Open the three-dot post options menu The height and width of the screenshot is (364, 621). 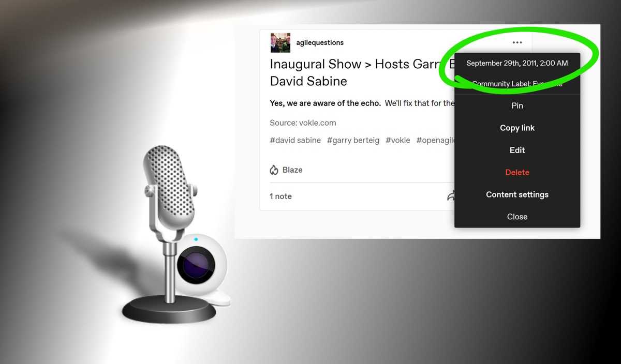(517, 42)
